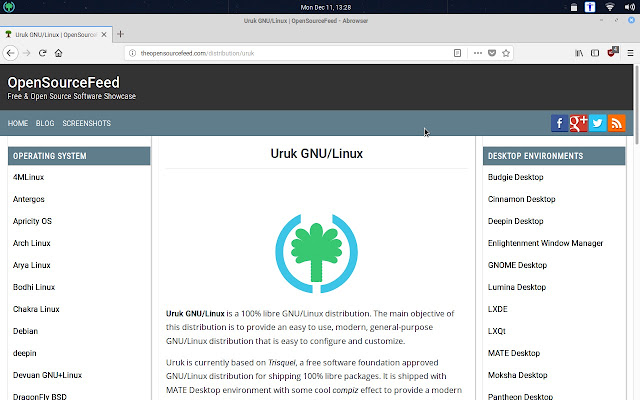This screenshot has height=400, width=640.
Task: Open GNOME Desktop link
Action: coord(517,265)
